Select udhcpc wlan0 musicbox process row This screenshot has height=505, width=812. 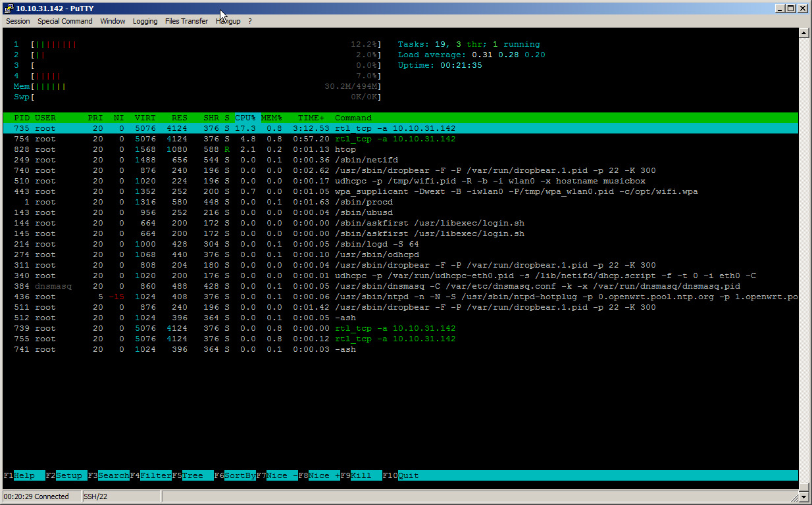pos(401,181)
